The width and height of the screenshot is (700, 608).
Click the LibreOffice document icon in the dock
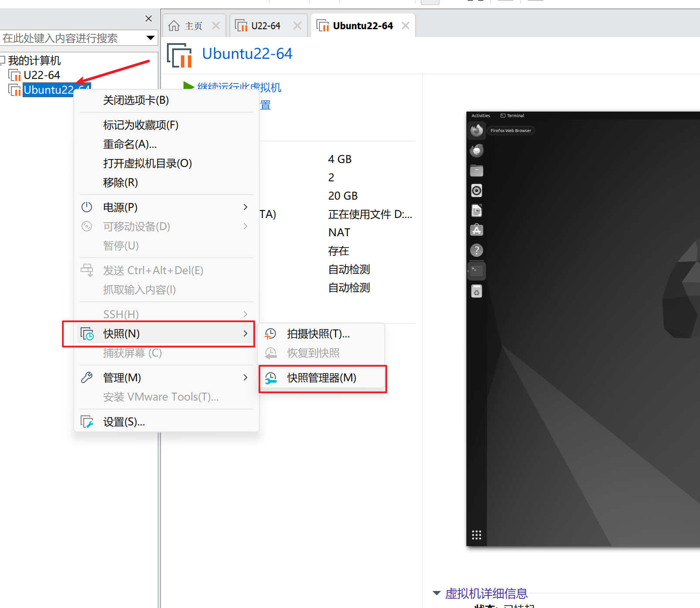click(x=476, y=211)
